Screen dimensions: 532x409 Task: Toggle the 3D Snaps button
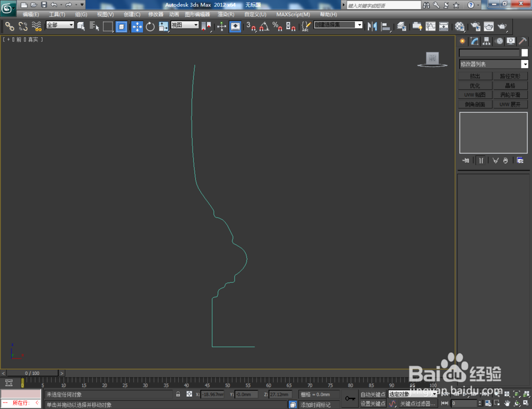(x=251, y=27)
